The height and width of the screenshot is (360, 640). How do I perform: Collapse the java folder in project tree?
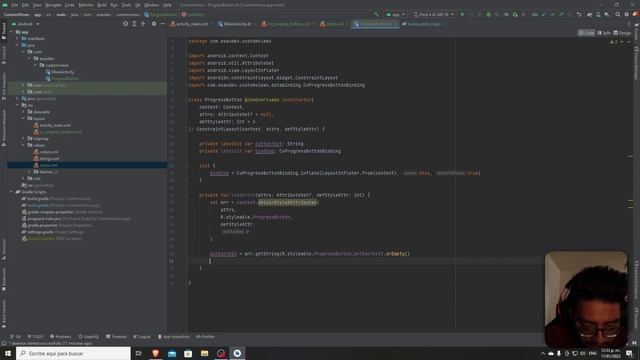[x=18, y=45]
